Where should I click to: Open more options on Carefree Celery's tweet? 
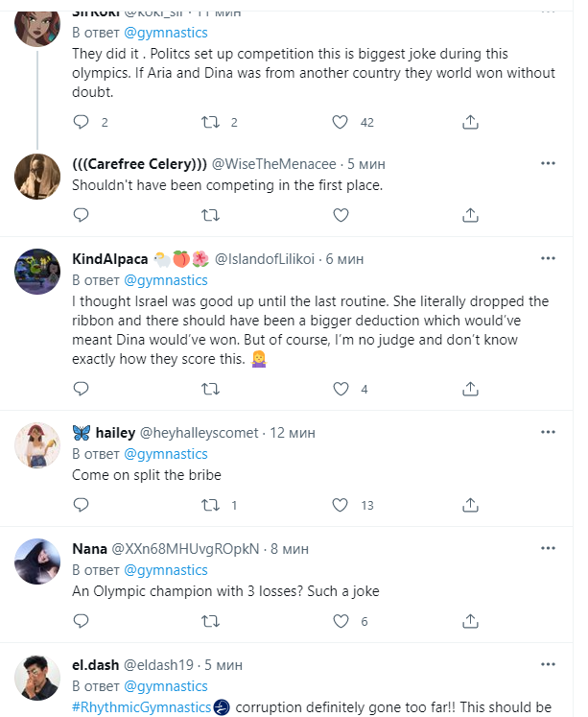(548, 163)
